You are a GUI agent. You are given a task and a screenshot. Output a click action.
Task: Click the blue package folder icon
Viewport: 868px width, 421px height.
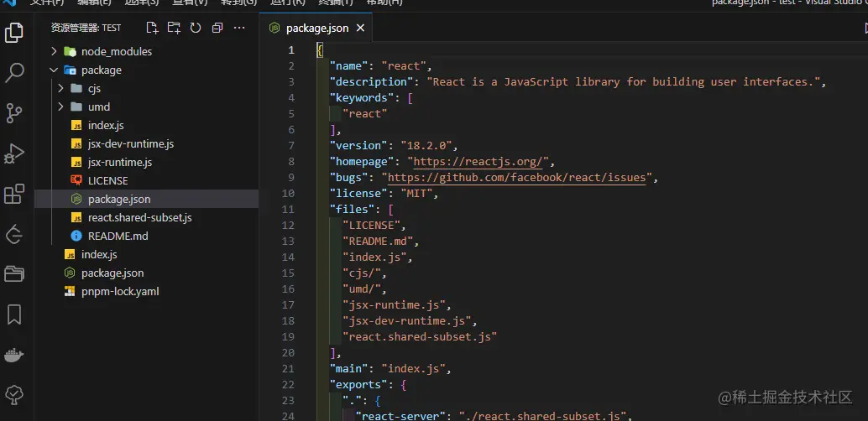pos(70,70)
